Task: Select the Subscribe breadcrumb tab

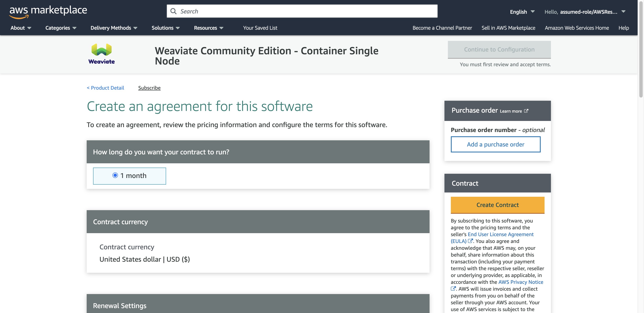Action: pos(149,88)
